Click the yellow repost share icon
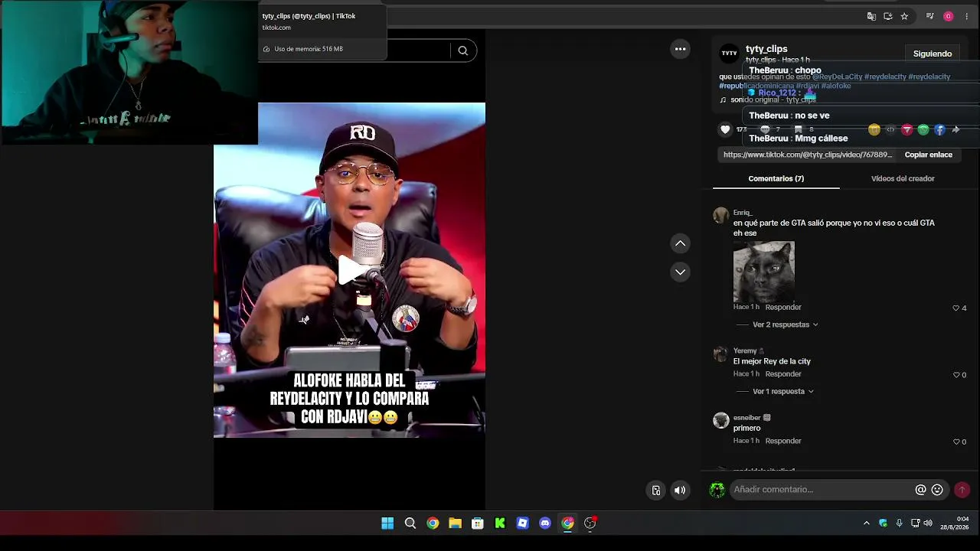Screen dimensions: 980x551 point(874,129)
